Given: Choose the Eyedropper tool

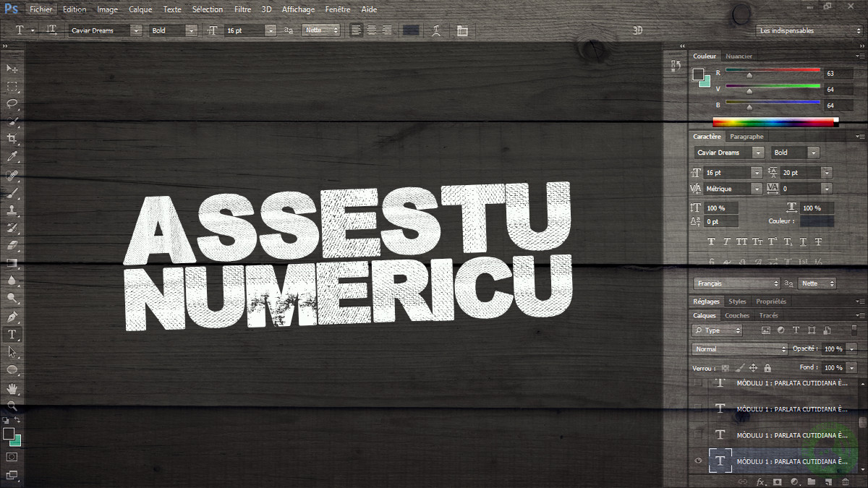Looking at the screenshot, I should (12, 157).
